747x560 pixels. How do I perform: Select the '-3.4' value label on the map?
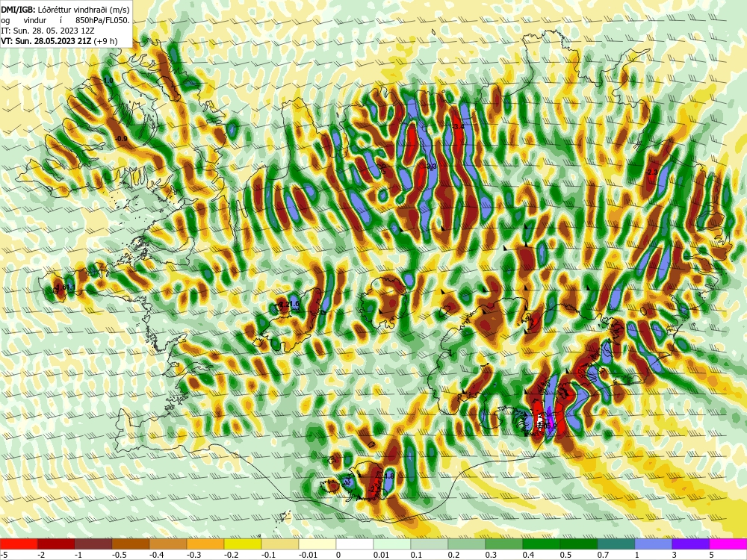click(458, 127)
